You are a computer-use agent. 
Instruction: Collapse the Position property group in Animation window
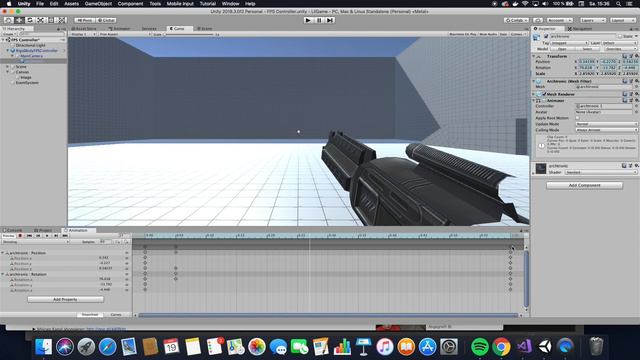[2, 253]
